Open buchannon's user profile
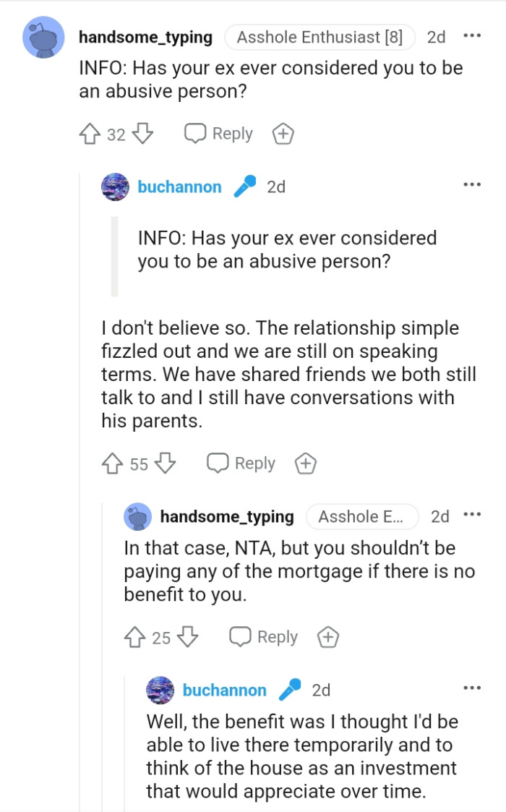Screen dimensions: 506x812 point(179,186)
